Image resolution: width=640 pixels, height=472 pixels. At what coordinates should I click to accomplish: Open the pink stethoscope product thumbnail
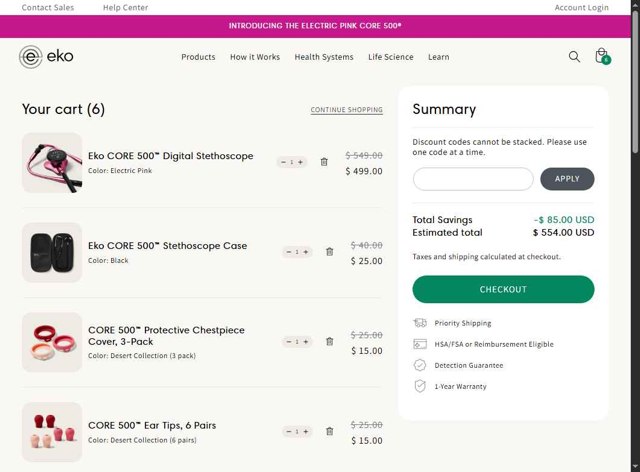click(x=52, y=163)
